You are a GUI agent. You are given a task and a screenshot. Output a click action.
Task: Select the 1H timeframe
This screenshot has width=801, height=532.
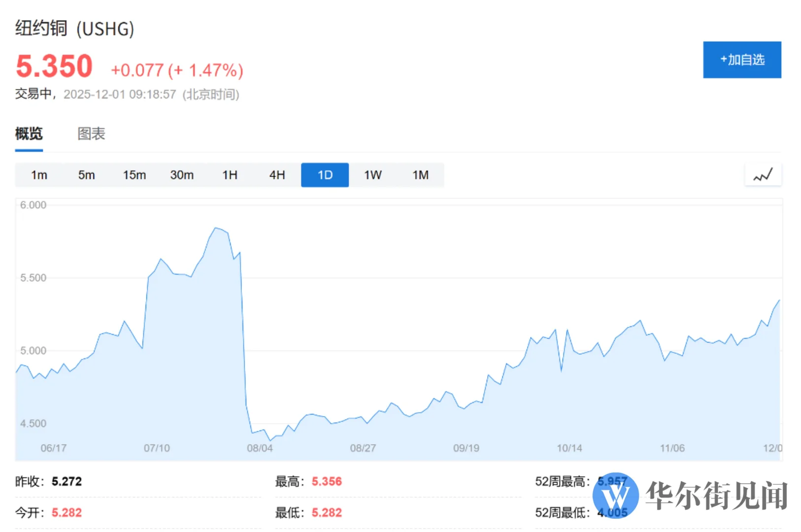[230, 175]
